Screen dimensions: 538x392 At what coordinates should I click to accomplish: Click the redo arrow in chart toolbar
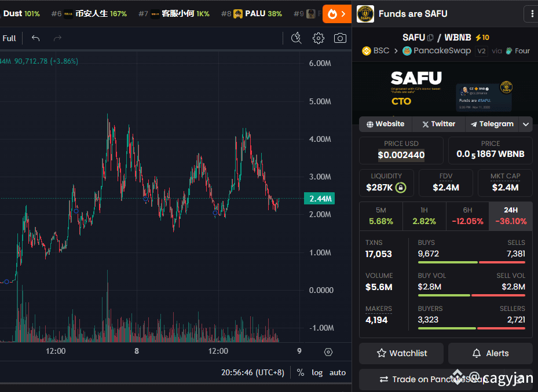click(57, 38)
